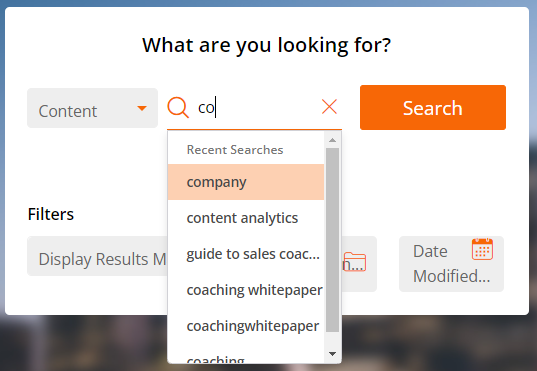
Task: Open the Date Modified calendar icon
Action: click(x=482, y=249)
